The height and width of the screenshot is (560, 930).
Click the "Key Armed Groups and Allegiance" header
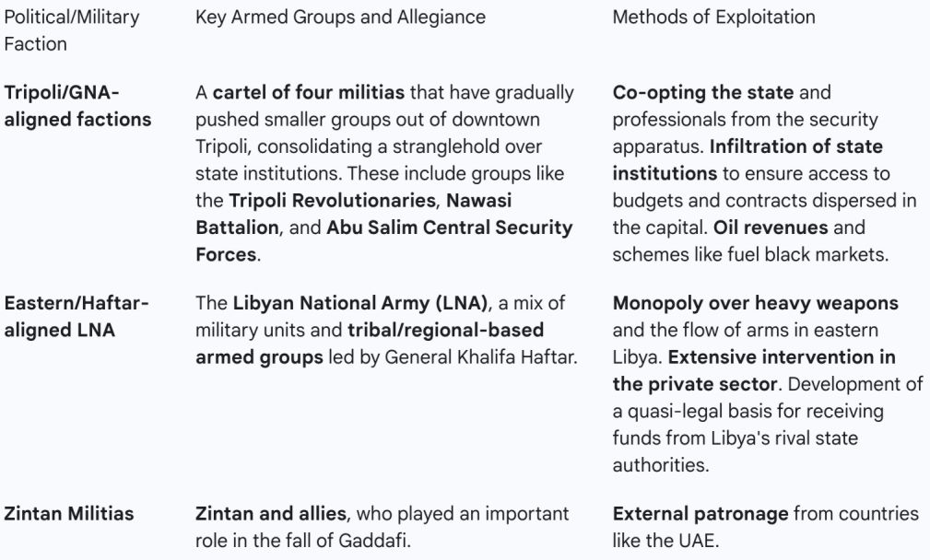point(340,17)
